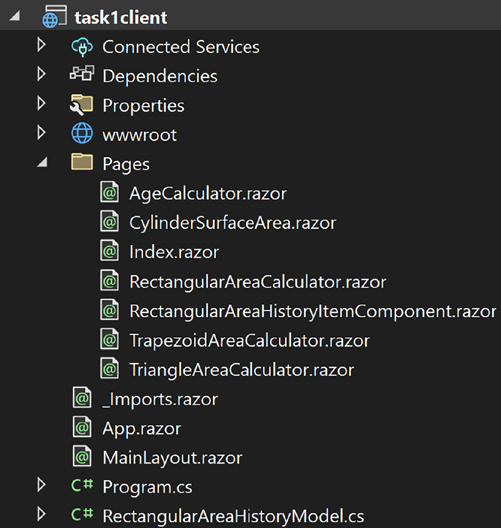This screenshot has height=528, width=501.
Task: Click the Properties wrench folder icon
Action: pos(81,105)
